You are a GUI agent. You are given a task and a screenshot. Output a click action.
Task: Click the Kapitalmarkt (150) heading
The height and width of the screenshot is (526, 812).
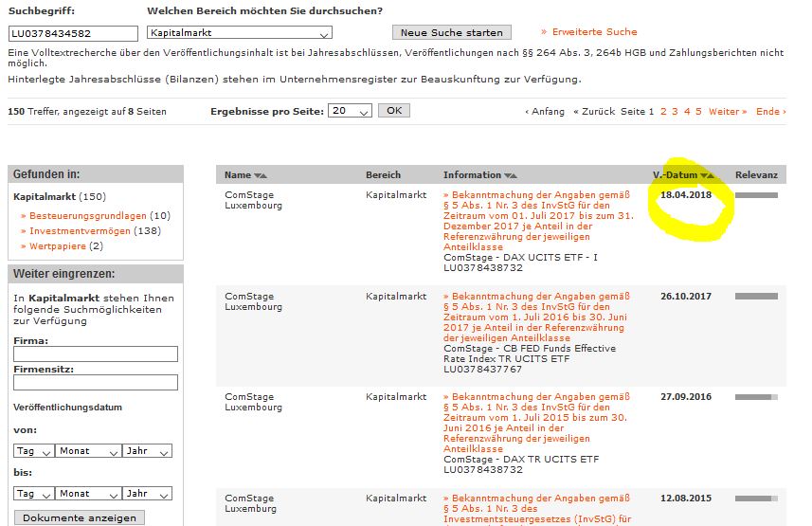click(60, 196)
